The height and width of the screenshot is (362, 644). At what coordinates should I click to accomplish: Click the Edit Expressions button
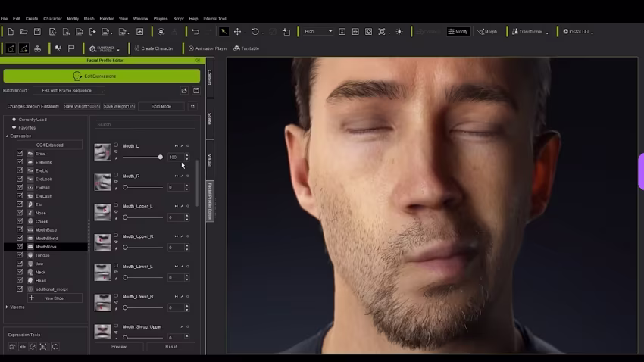102,76
